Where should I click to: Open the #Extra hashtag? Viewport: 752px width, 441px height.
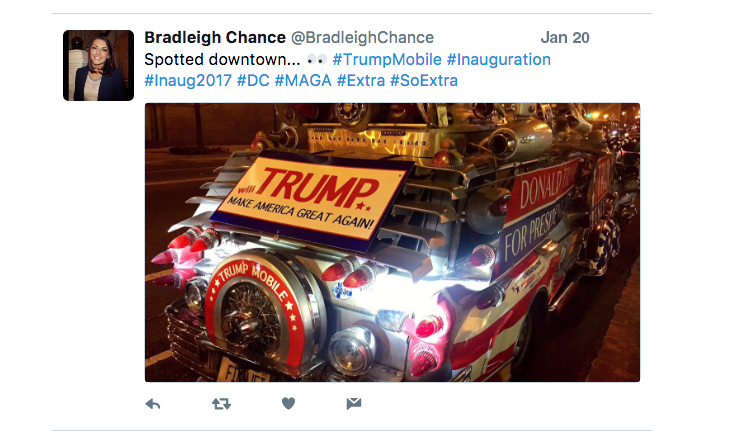coord(361,81)
